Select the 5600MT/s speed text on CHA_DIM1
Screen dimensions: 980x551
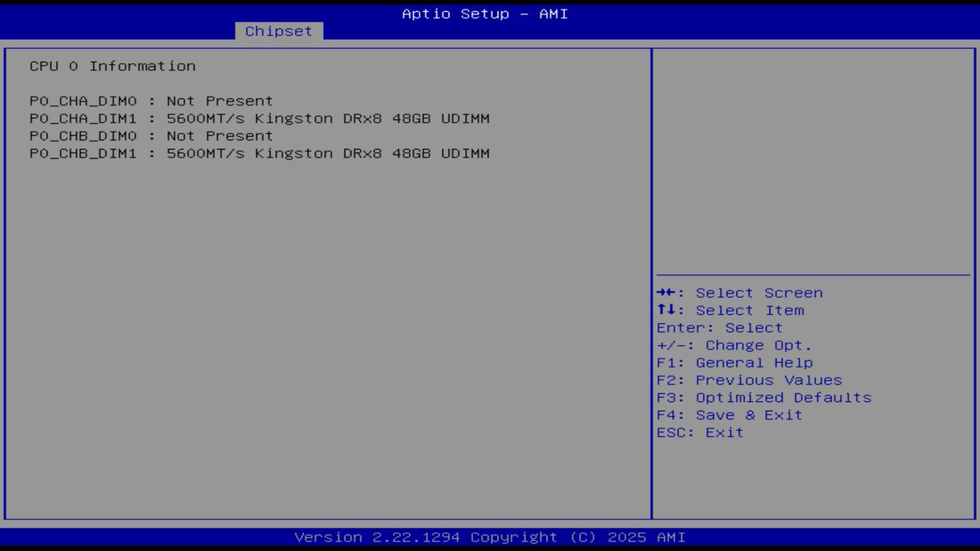coord(202,119)
